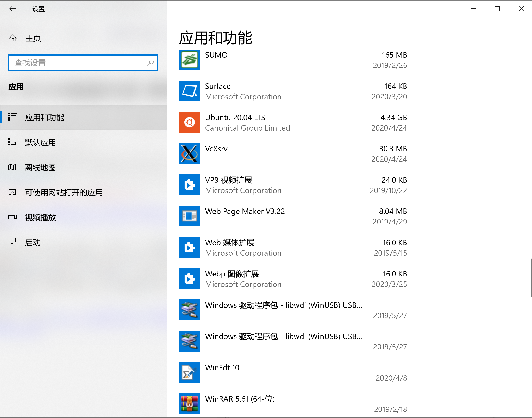
Task: Click the SUMO app icon
Action: pyautogui.click(x=190, y=60)
